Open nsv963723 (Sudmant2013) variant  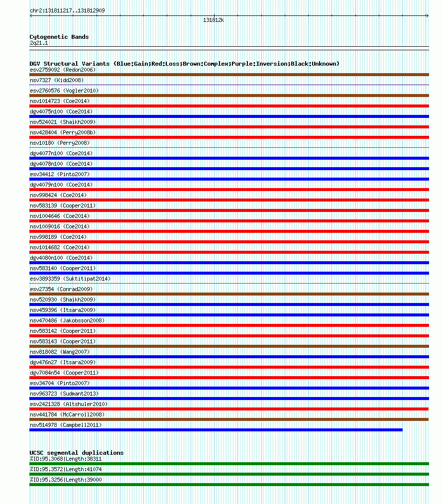click(64, 394)
